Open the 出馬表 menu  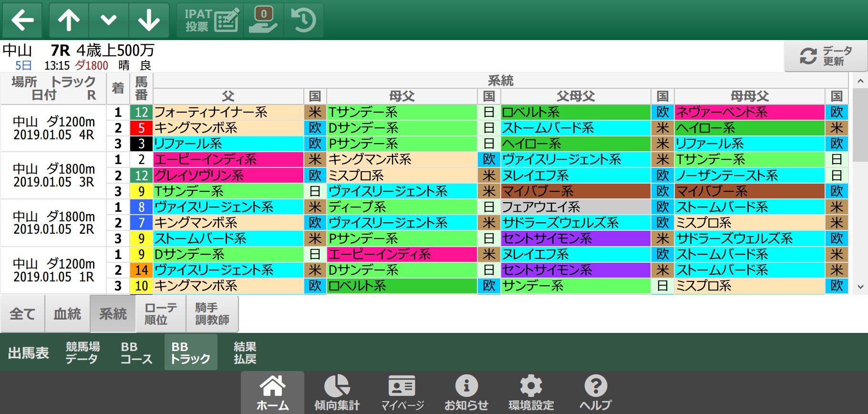(x=29, y=352)
